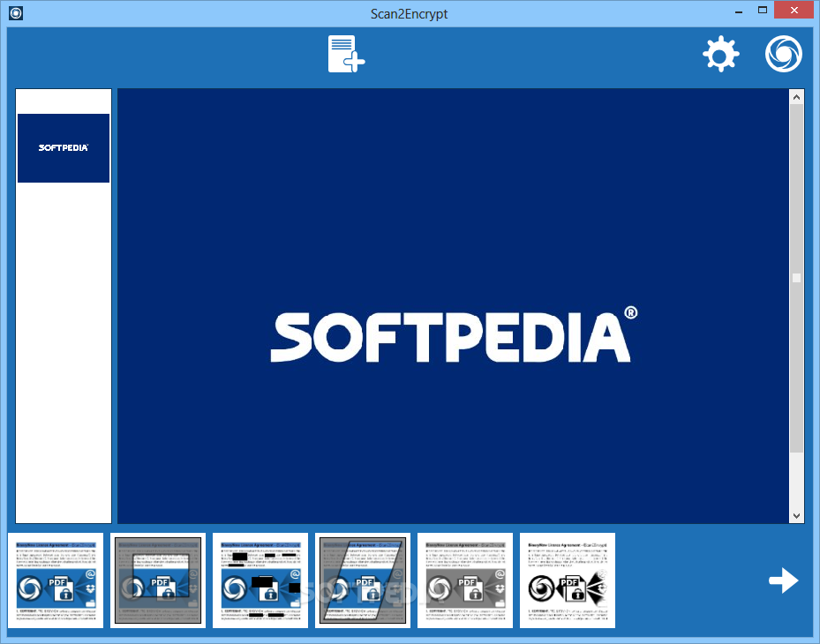Select the skew perspective correction thumbnail
820x644 pixels.
coord(363,580)
